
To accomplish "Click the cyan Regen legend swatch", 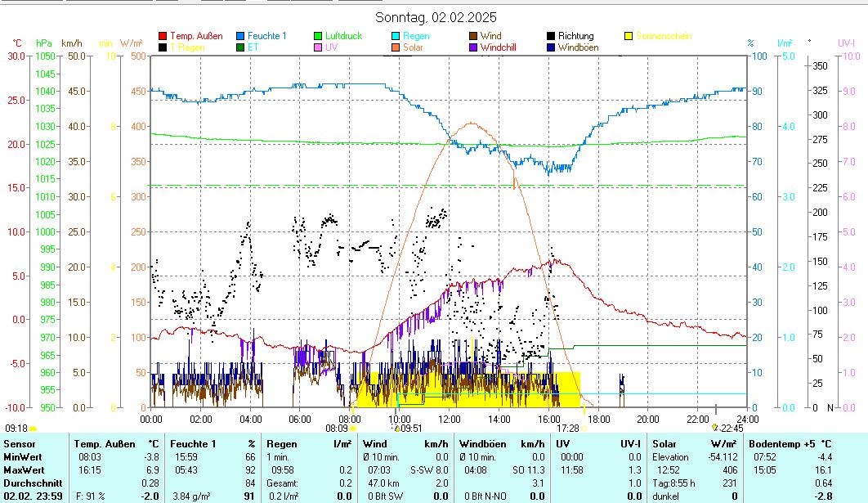I will (x=396, y=36).
